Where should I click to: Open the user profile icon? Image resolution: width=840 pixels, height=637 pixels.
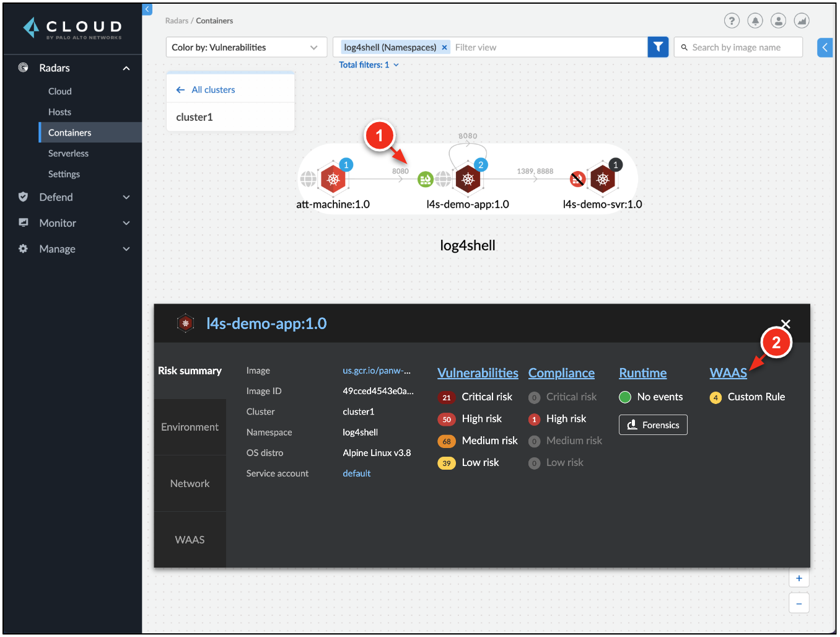[x=778, y=20]
